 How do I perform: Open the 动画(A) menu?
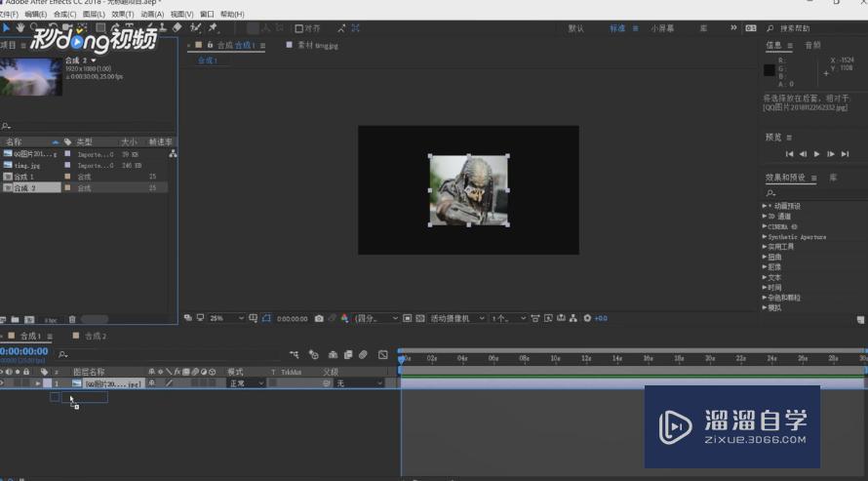[x=152, y=14]
